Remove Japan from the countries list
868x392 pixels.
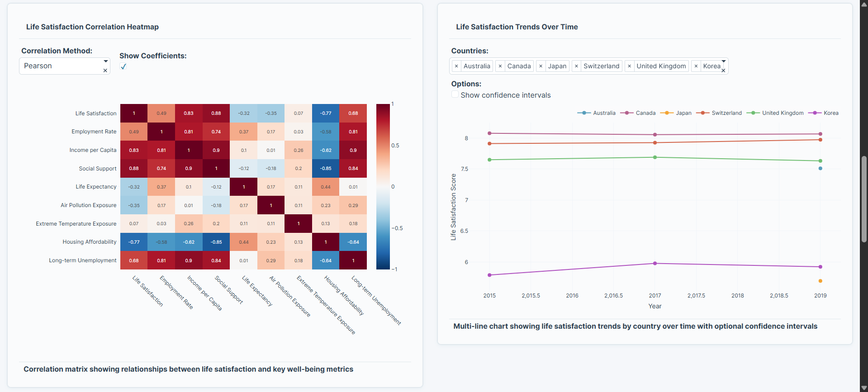tap(541, 66)
